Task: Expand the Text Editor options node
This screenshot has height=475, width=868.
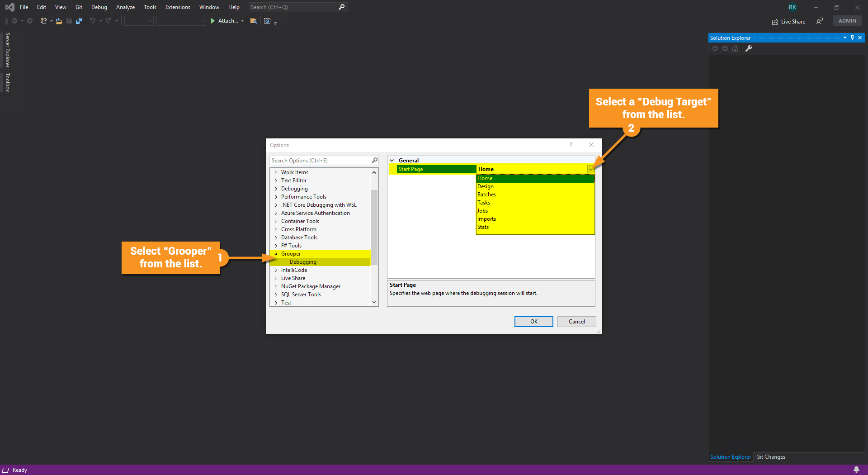Action: click(x=276, y=180)
